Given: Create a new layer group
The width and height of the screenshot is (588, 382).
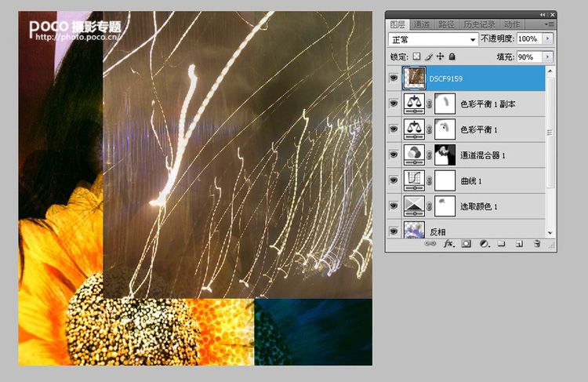Looking at the screenshot, I should pos(502,243).
